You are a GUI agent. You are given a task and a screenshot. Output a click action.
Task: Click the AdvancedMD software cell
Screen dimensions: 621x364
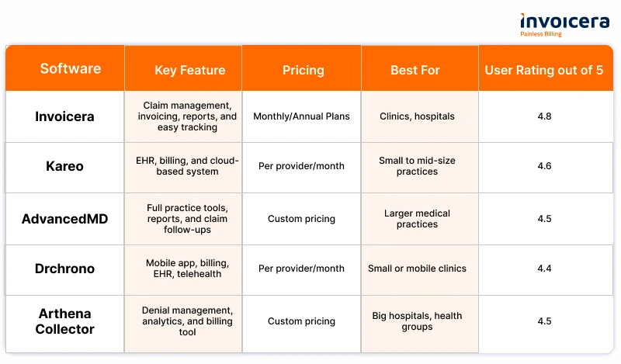[x=64, y=219]
